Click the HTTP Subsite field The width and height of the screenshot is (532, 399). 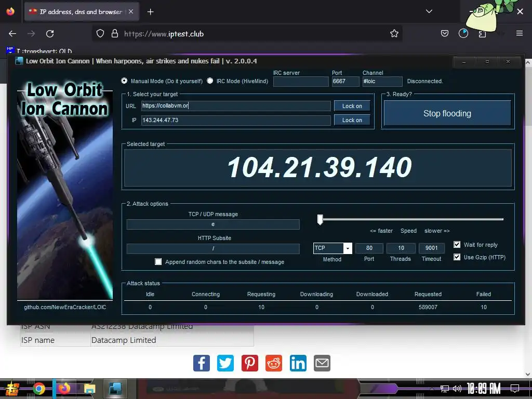(x=213, y=248)
